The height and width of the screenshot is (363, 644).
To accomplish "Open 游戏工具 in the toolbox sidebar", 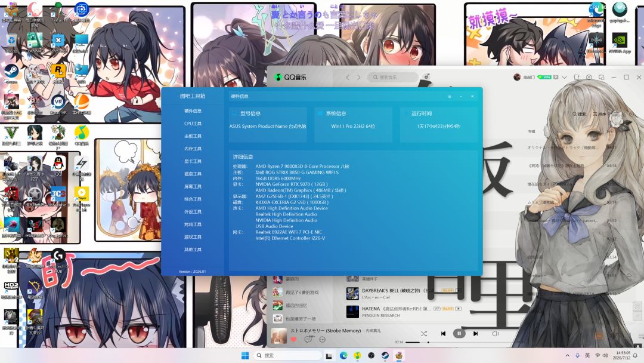I will (193, 237).
